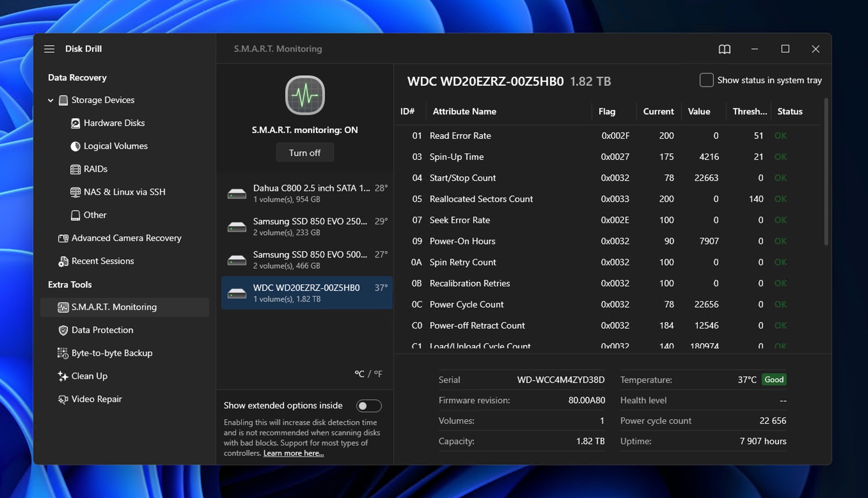Turn off S.M.A.R.T. monitoring button
Viewport: 868px width, 498px height.
[304, 152]
